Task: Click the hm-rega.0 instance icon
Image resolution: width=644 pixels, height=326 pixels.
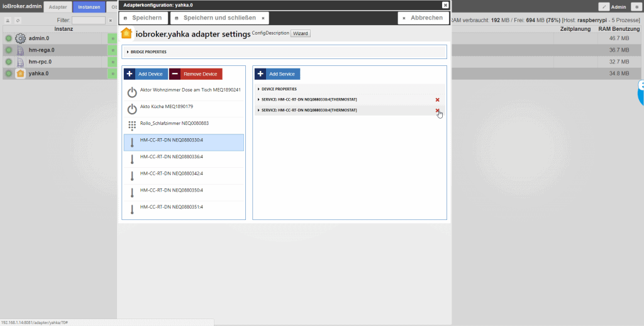Action: click(x=20, y=50)
